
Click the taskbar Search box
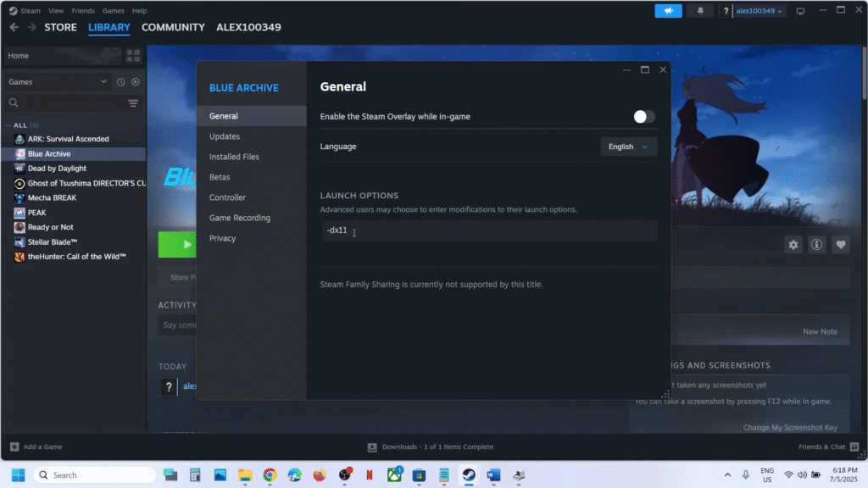(x=95, y=474)
